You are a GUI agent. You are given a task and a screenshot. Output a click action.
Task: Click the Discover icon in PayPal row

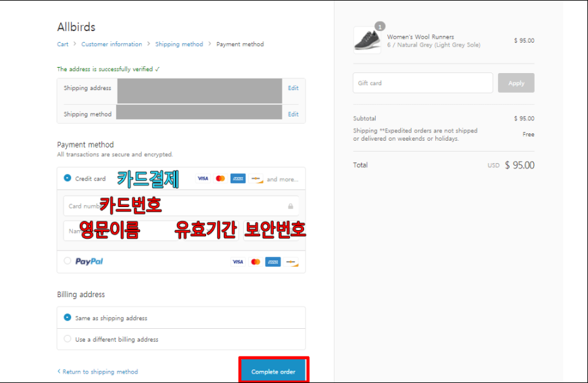coord(291,262)
